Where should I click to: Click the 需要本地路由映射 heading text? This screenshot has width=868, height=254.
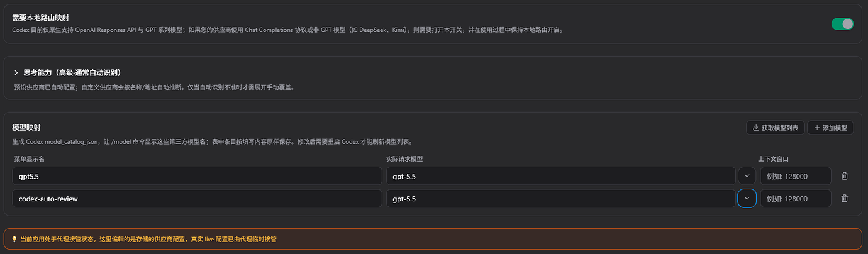42,18
